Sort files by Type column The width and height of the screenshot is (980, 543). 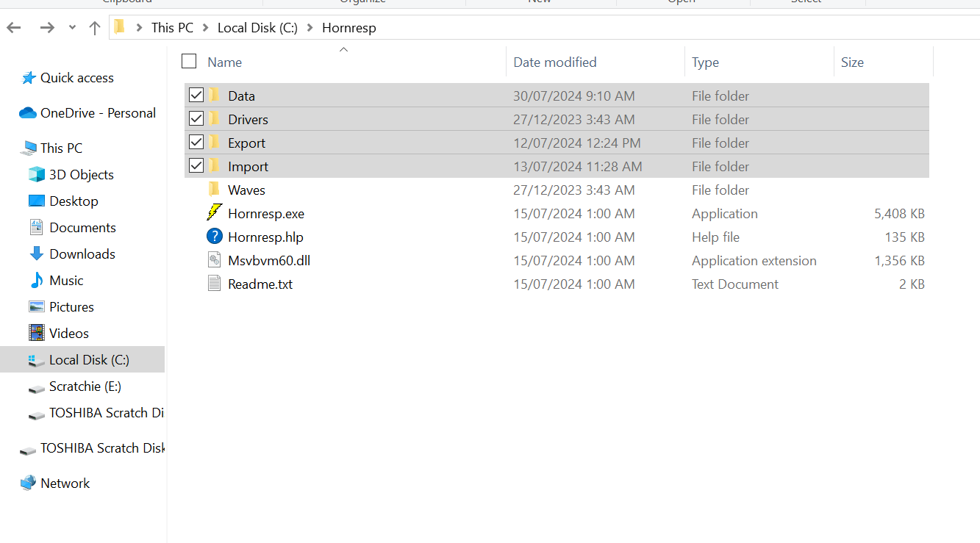(705, 62)
